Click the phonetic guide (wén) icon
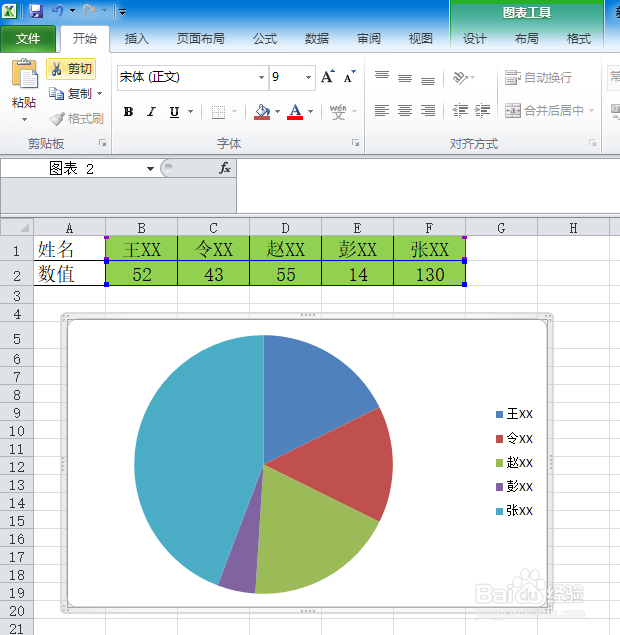 pyautogui.click(x=338, y=112)
